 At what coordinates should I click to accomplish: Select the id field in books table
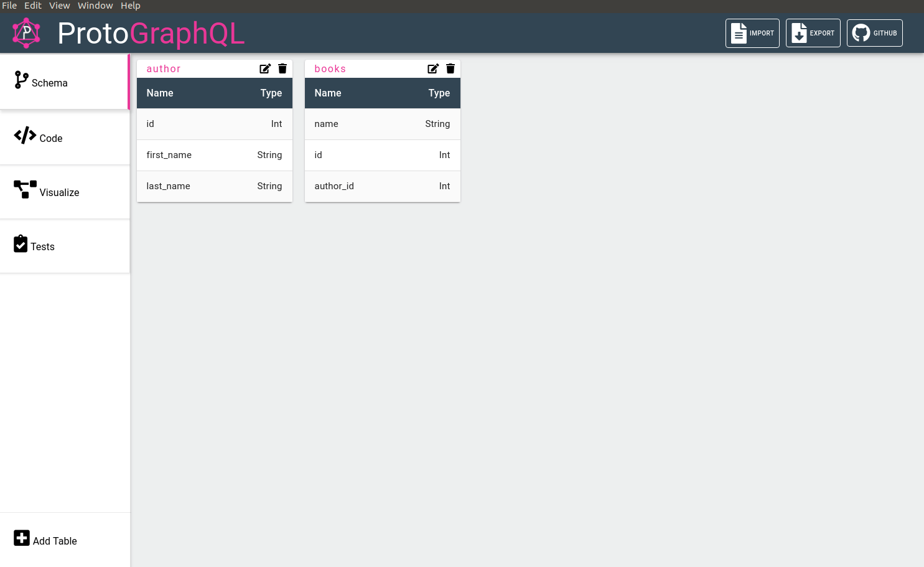pyautogui.click(x=383, y=155)
